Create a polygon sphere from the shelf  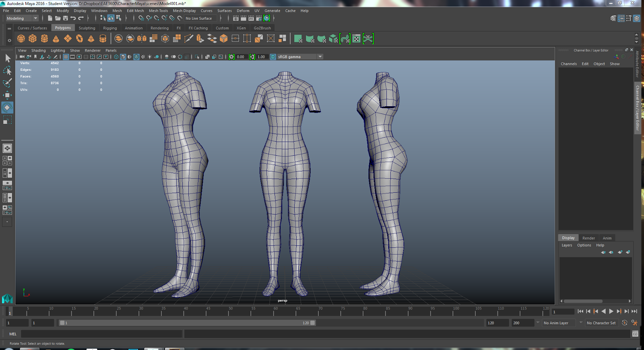pyautogui.click(x=21, y=39)
